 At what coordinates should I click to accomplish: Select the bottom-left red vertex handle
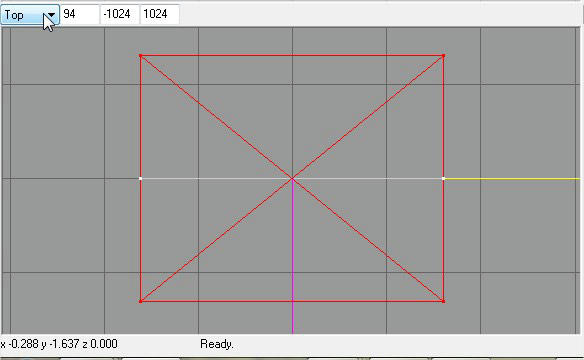click(x=140, y=301)
